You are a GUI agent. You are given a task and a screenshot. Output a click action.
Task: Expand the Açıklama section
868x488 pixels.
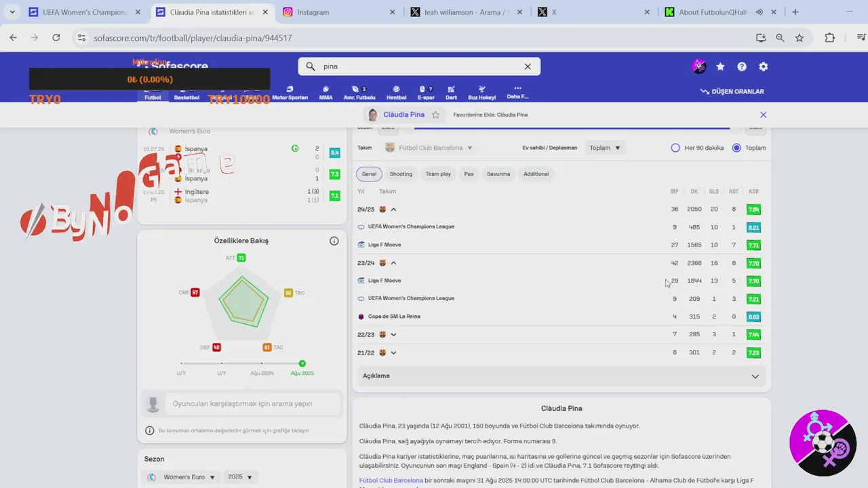pyautogui.click(x=561, y=376)
